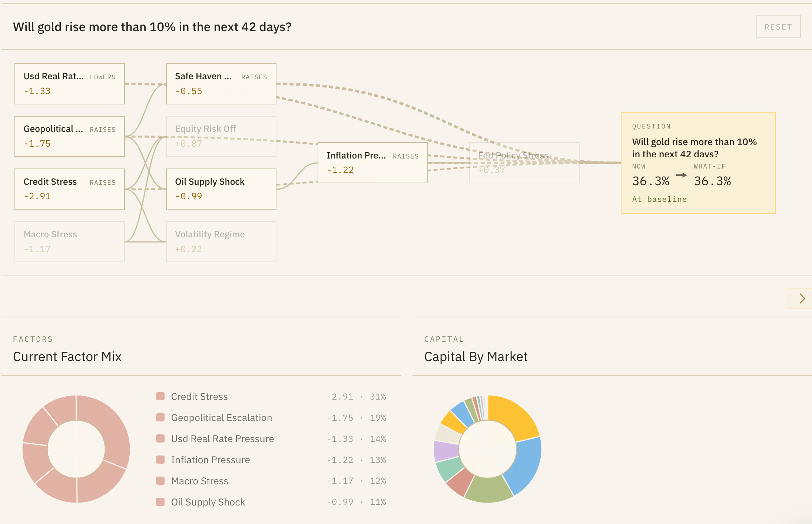
Task: Click 'Oil Supply Shock' in the factor legend
Action: [208, 502]
